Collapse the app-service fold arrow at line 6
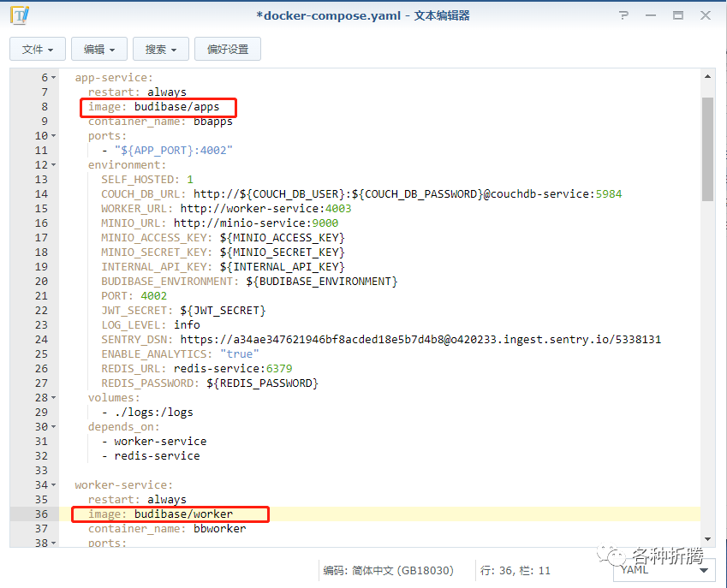The image size is (727, 588). click(x=54, y=78)
